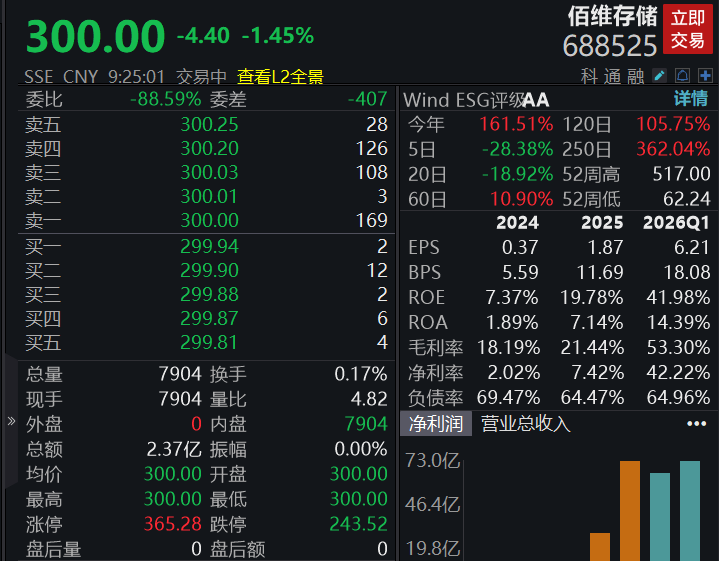
Task: Click the 总额 value 2.37亿
Action: 174,450
